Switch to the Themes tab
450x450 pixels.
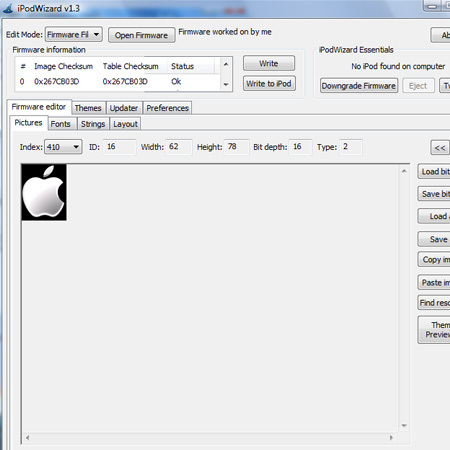pos(88,108)
